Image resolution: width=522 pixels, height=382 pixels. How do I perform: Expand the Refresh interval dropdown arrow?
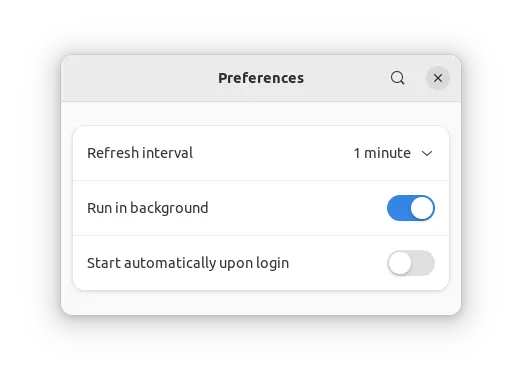(x=427, y=153)
